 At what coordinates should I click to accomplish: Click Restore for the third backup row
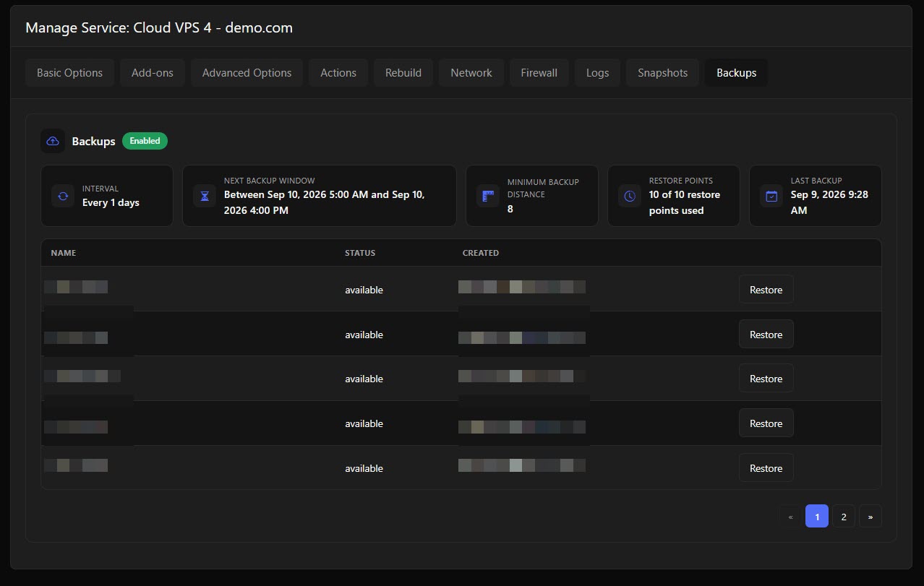click(x=766, y=379)
